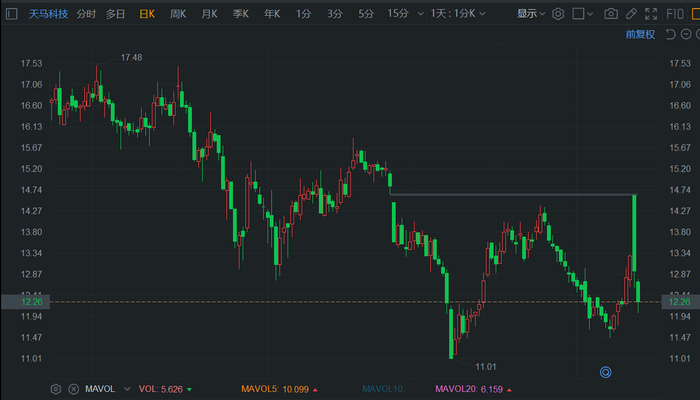Open the layout square dropdown

point(584,14)
